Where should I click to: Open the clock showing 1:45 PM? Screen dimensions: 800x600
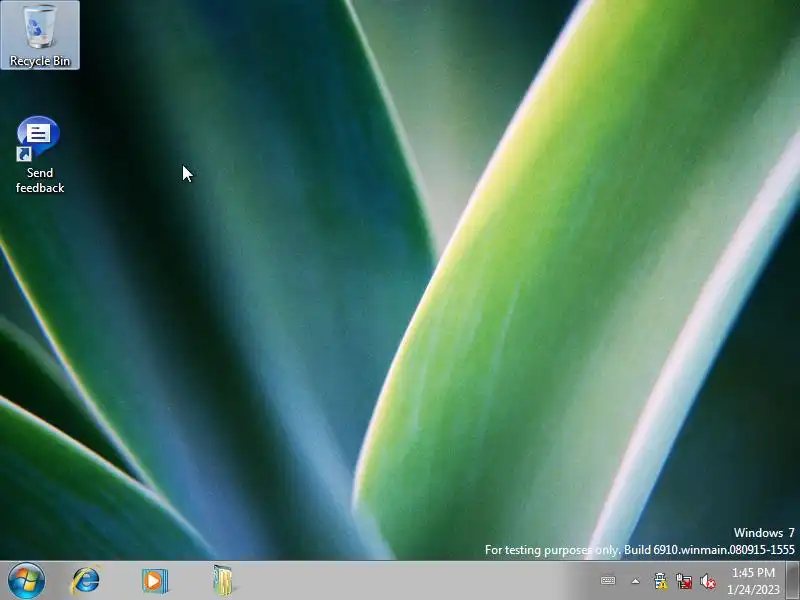[754, 581]
